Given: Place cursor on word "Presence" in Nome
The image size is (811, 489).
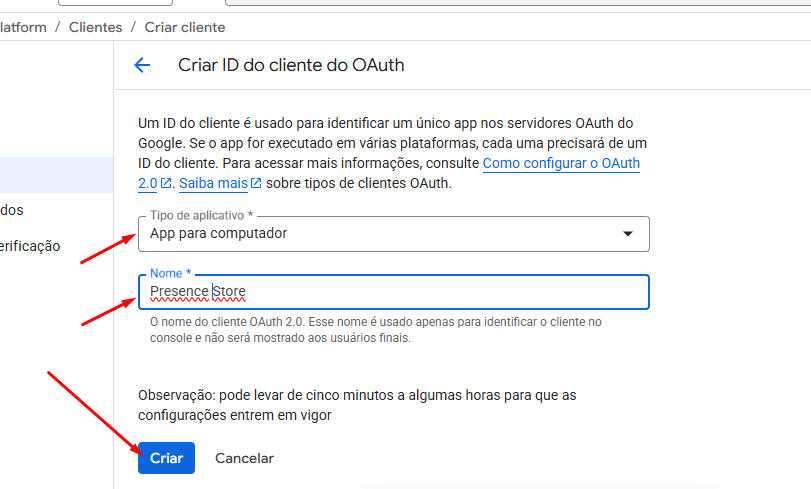Looking at the screenshot, I should click(x=179, y=291).
